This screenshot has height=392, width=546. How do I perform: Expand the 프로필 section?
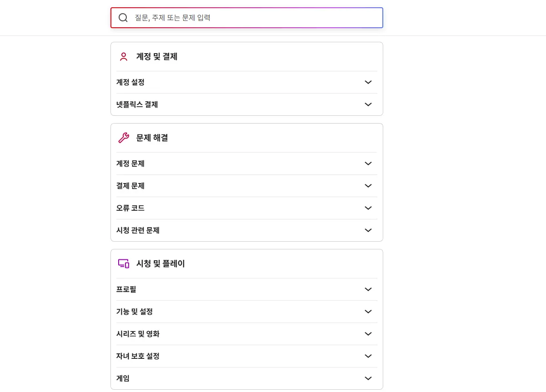pyautogui.click(x=247, y=289)
